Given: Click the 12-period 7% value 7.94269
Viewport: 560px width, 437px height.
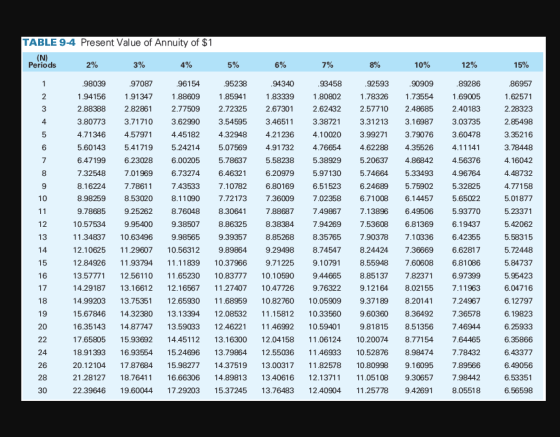Looking at the screenshot, I should [x=327, y=224].
